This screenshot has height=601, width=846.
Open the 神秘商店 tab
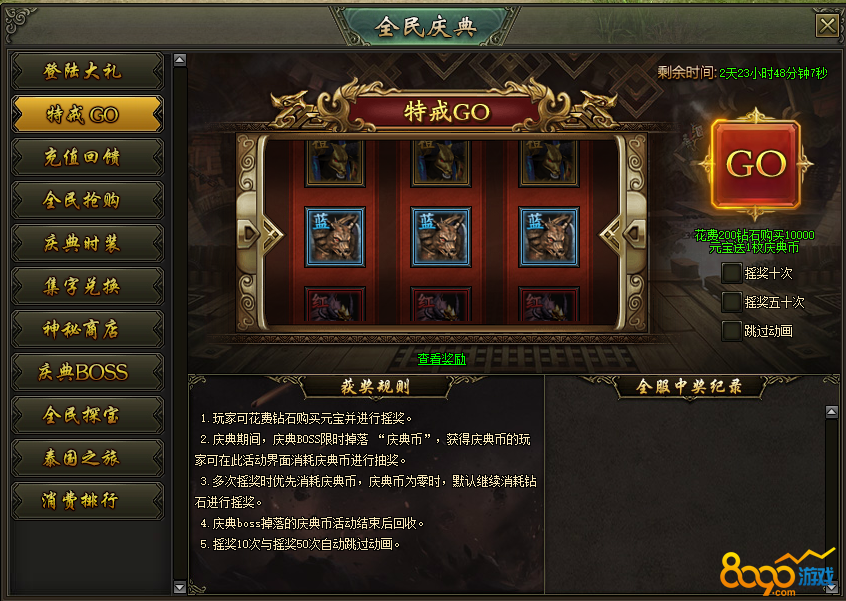(87, 329)
